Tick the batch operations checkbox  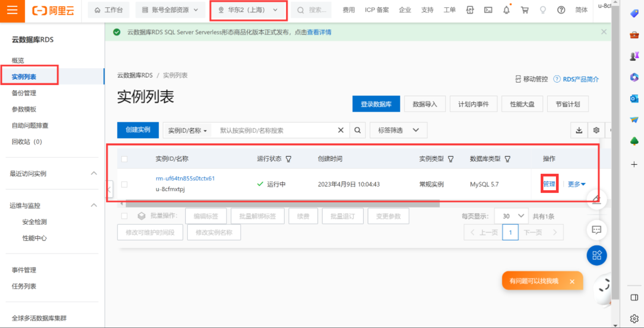tap(124, 216)
